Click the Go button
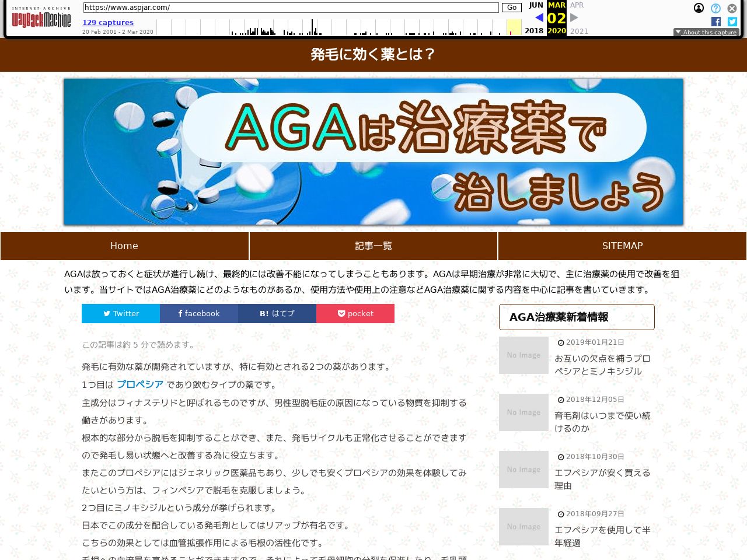Viewport: 747px width, 560px height. click(x=511, y=8)
